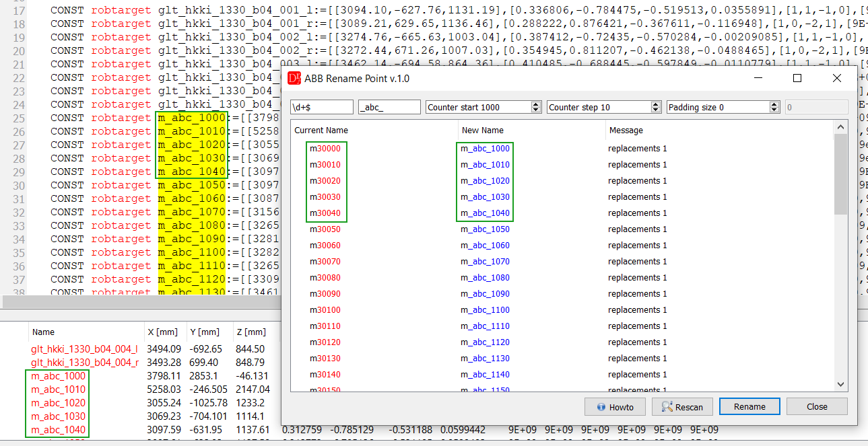
Task: Click the ABB Rename Point app icon
Action: pyautogui.click(x=294, y=78)
